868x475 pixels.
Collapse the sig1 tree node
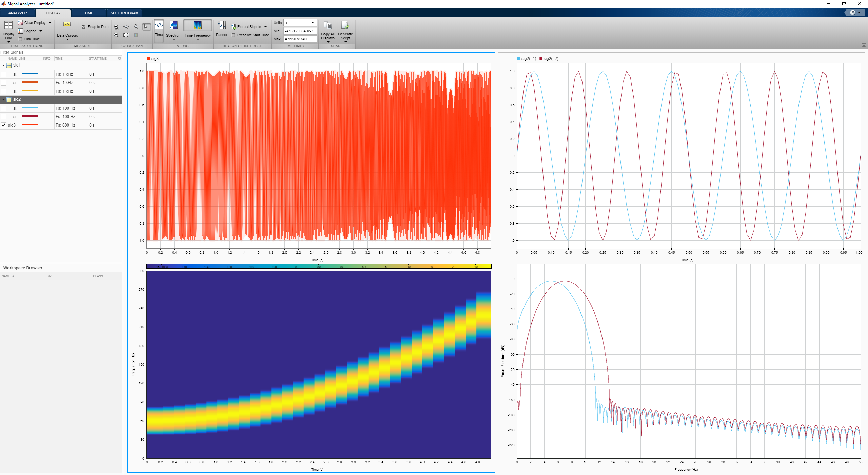[3, 65]
